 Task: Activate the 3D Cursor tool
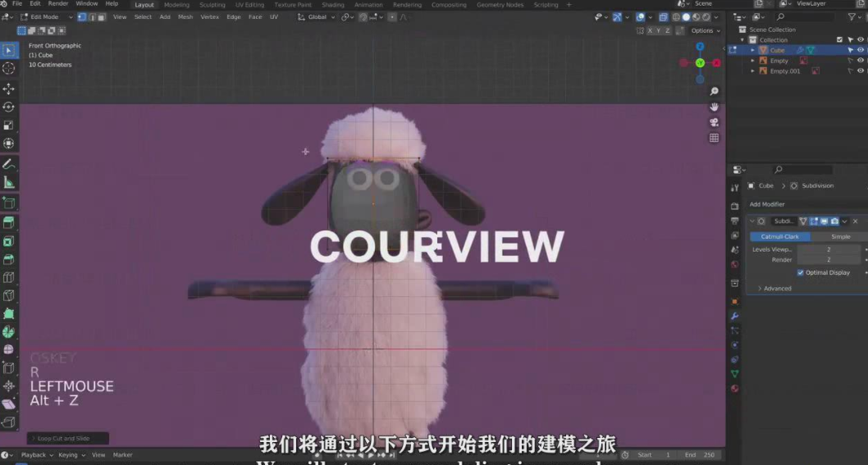[x=9, y=69]
